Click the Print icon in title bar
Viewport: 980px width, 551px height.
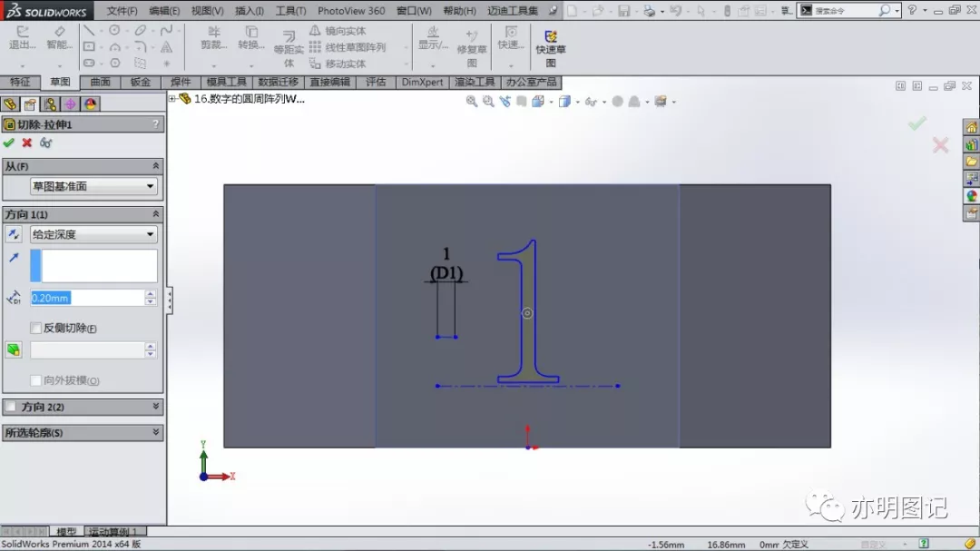pos(650,11)
